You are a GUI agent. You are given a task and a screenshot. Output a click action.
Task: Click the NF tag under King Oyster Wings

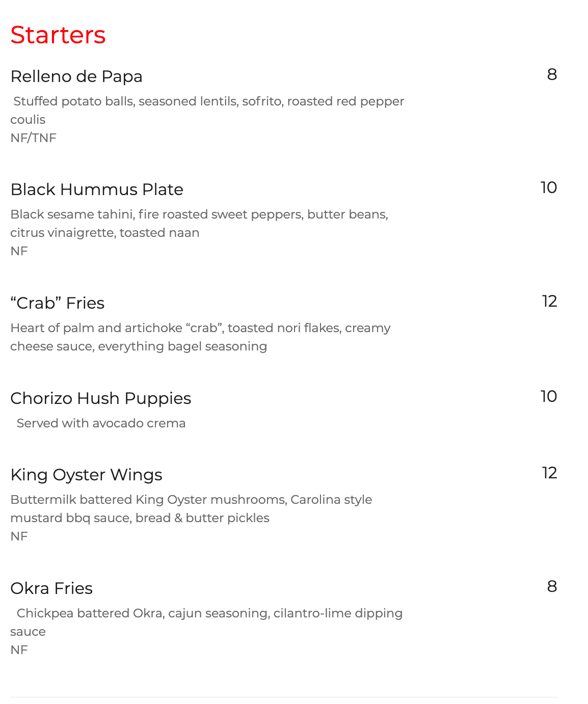[19, 536]
